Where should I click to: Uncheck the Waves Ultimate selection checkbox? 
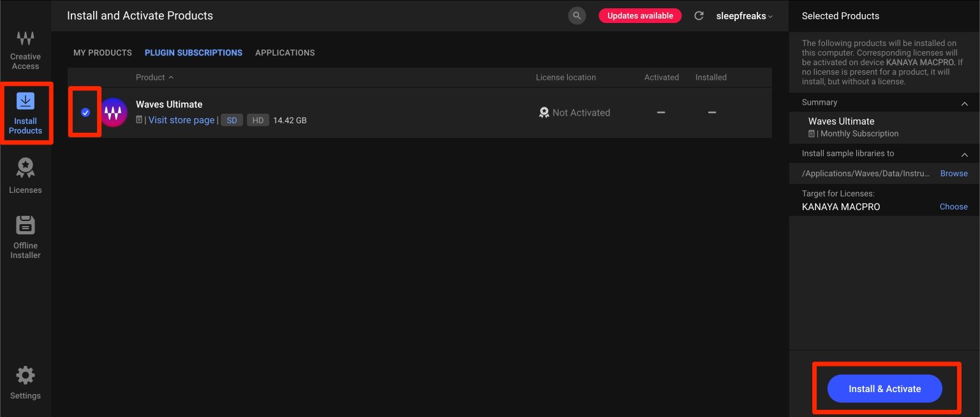coord(84,112)
